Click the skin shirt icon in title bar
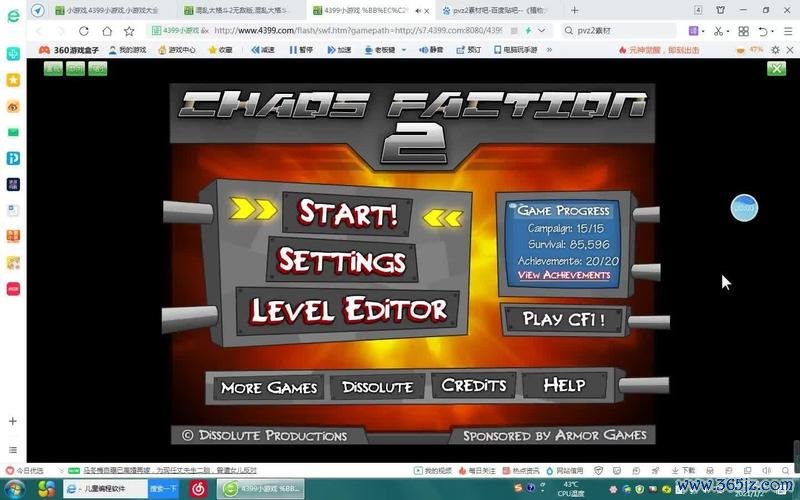Image resolution: width=800 pixels, height=500 pixels. pyautogui.click(x=720, y=10)
